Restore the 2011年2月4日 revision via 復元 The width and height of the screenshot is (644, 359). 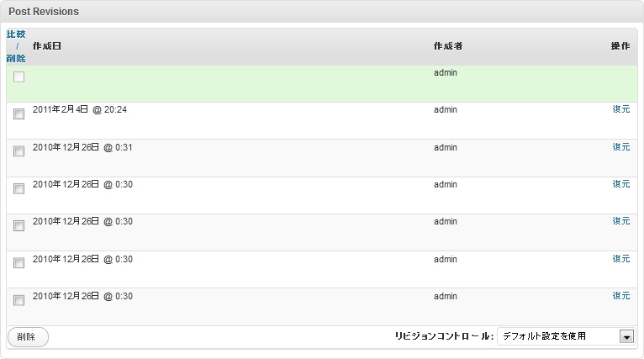tap(620, 110)
